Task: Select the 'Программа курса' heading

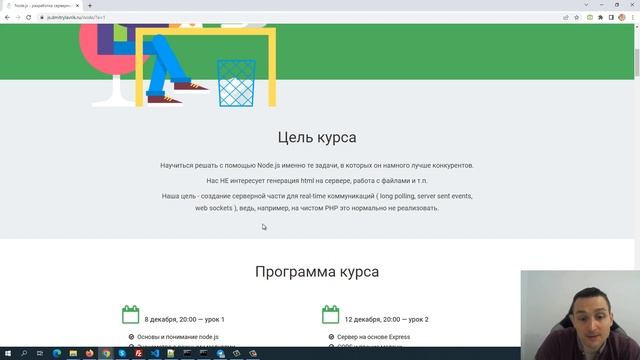Action: coord(317,272)
